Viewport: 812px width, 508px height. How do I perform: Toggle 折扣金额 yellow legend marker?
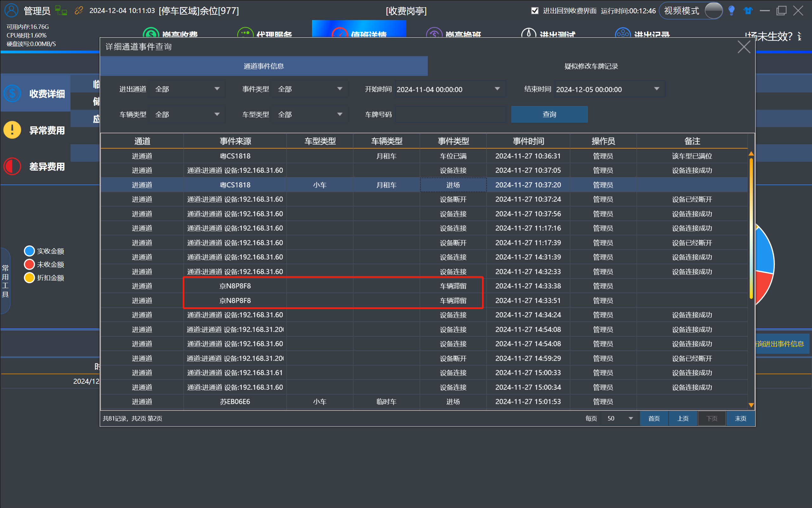pyautogui.click(x=30, y=278)
